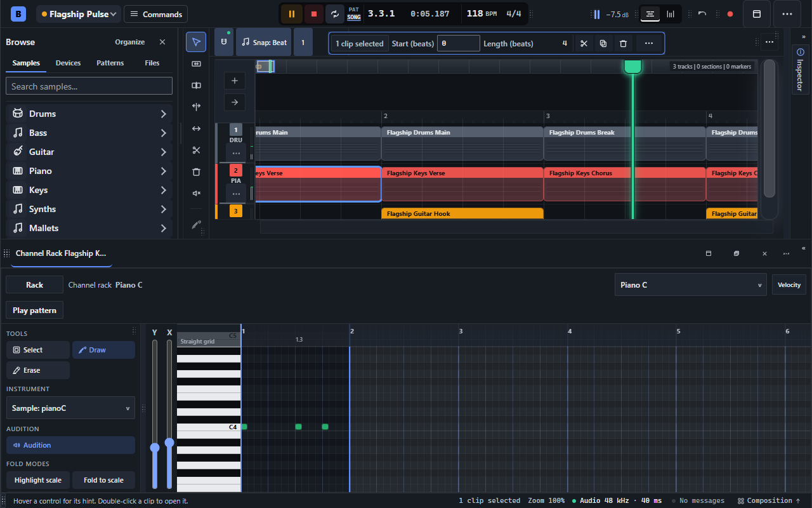Open the panel layout icon button
This screenshot has height=508, width=812.
tap(756, 14)
